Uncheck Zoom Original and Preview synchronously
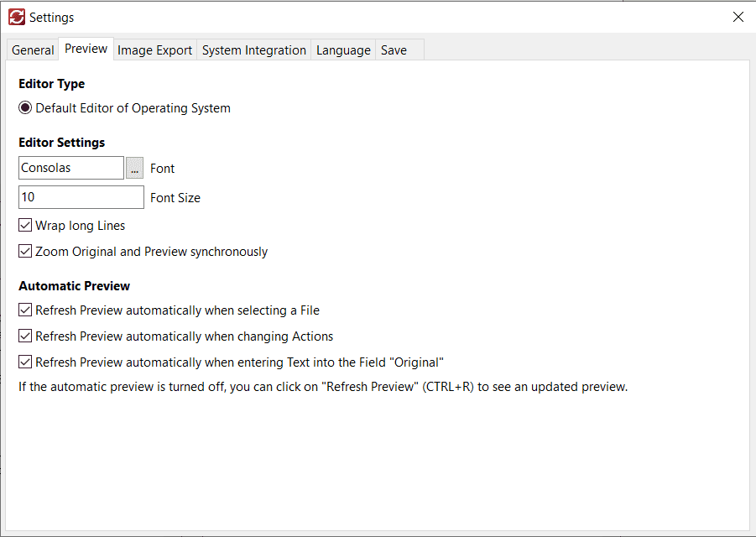Screen dimensions: 756x537 coord(25,252)
